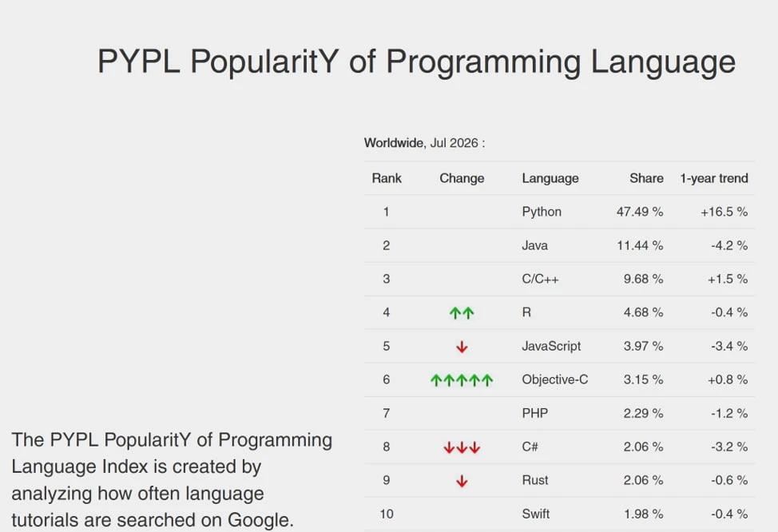Click C#'s share value 2.06 %
Screen dimensions: 778x532
pos(643,447)
